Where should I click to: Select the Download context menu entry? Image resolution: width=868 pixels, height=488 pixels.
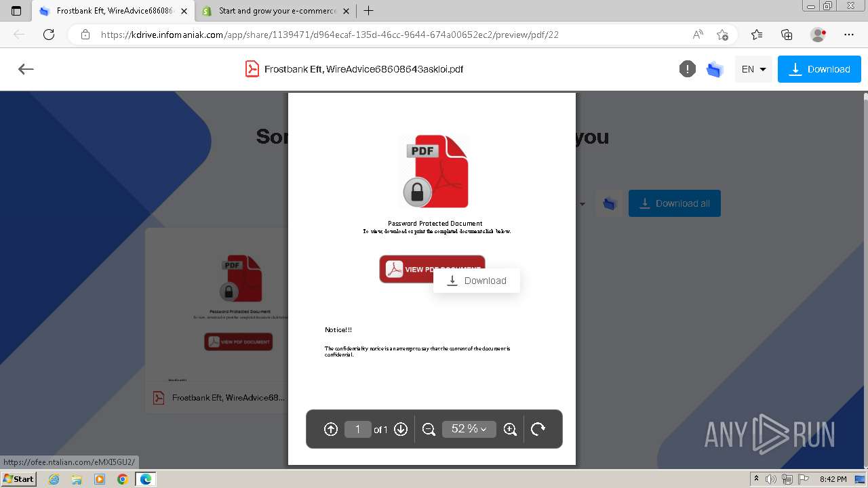[x=477, y=281]
